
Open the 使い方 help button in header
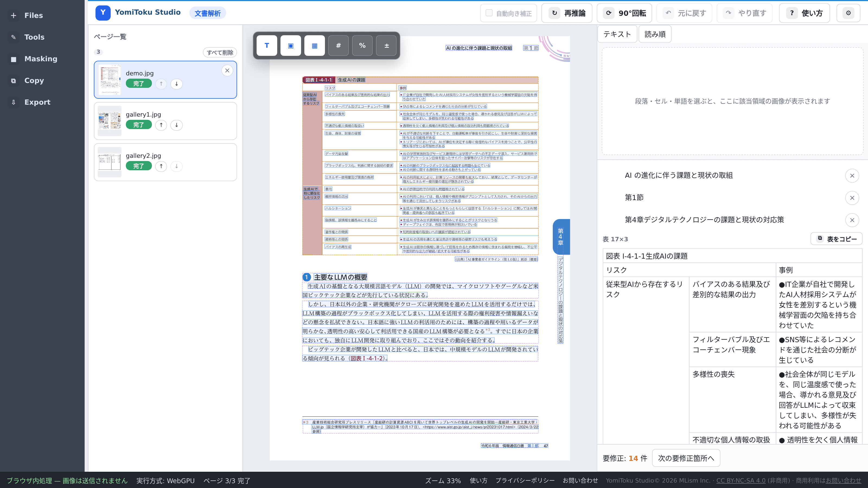coord(804,13)
